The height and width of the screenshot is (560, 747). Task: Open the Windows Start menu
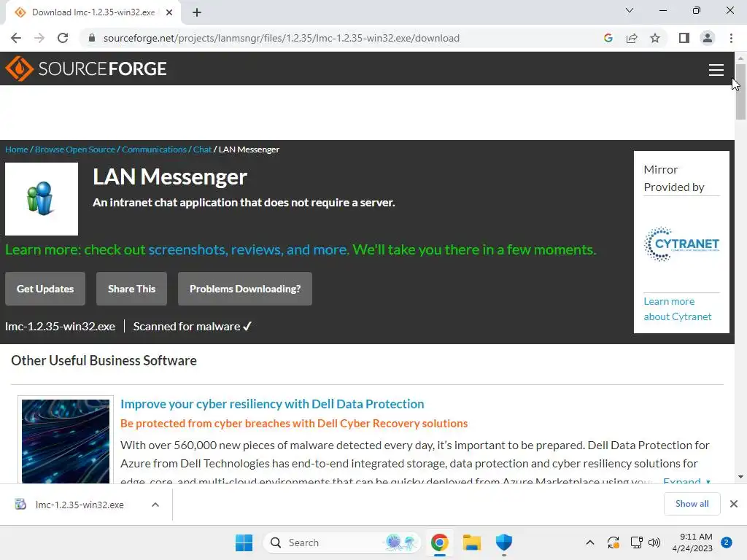(x=244, y=542)
